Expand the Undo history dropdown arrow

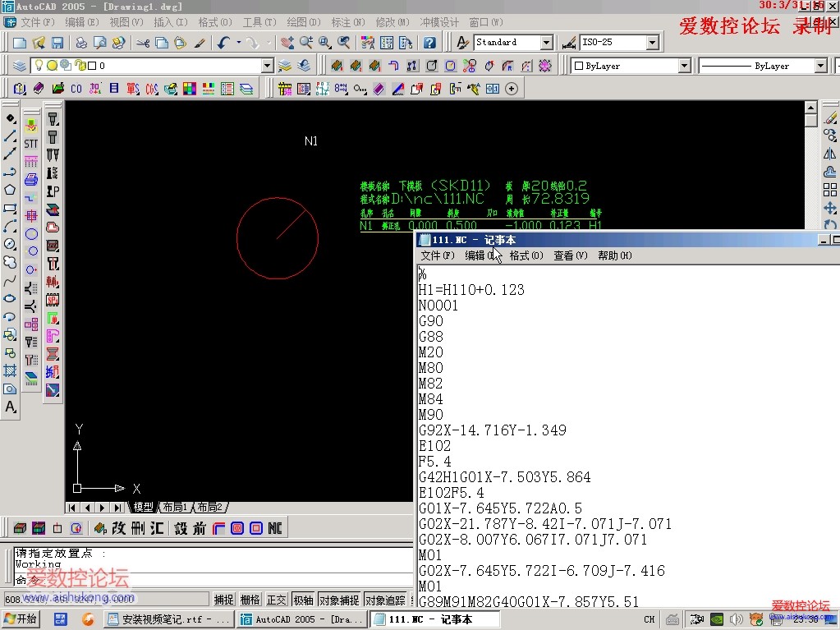(x=238, y=43)
